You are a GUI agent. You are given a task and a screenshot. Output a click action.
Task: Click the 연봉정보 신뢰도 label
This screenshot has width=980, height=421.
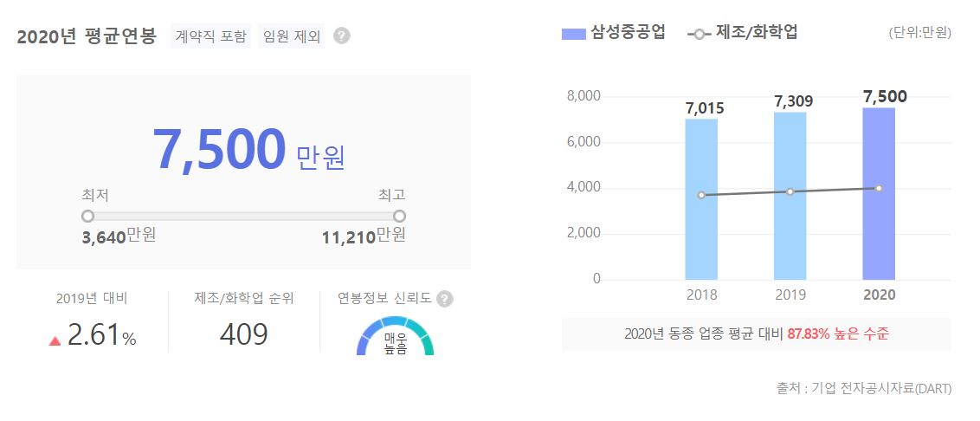[384, 298]
